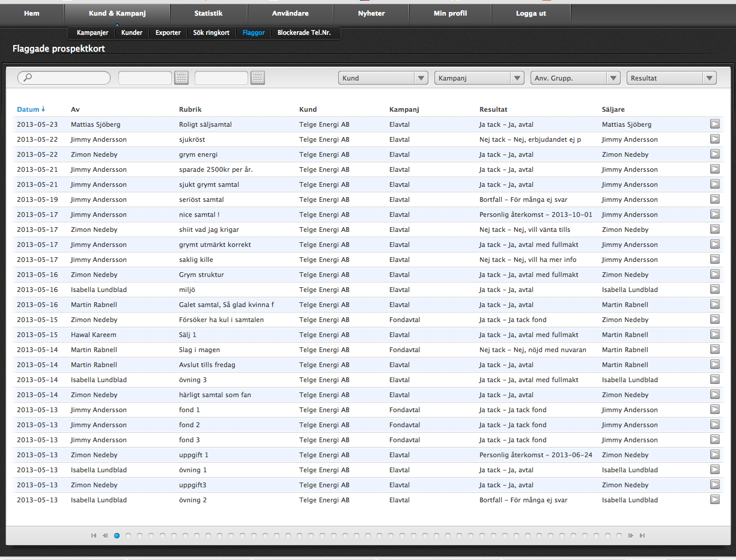The height and width of the screenshot is (560, 736).
Task: Play the recording for "uppgift 1"
Action: 714,454
